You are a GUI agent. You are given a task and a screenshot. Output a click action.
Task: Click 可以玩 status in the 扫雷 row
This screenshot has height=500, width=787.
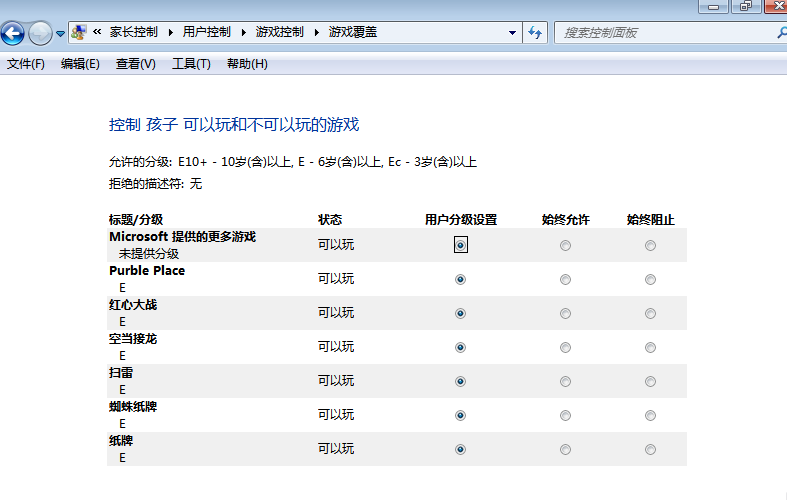click(336, 381)
